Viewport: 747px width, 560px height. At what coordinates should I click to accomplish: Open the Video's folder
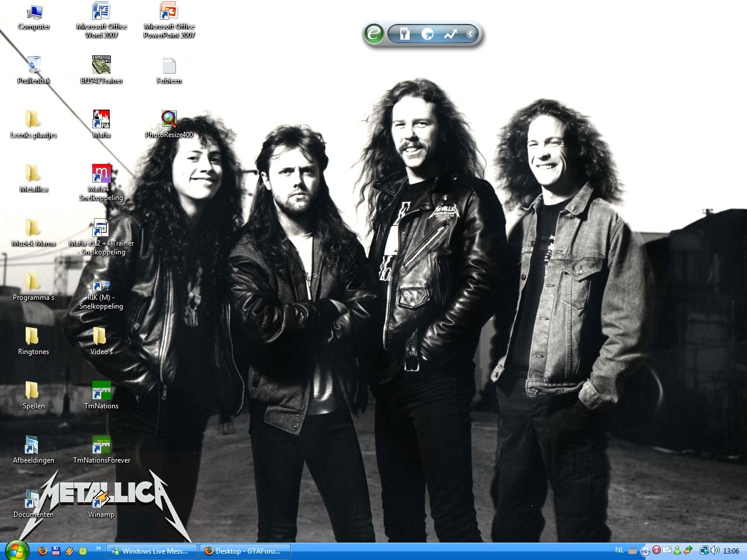coord(101,342)
